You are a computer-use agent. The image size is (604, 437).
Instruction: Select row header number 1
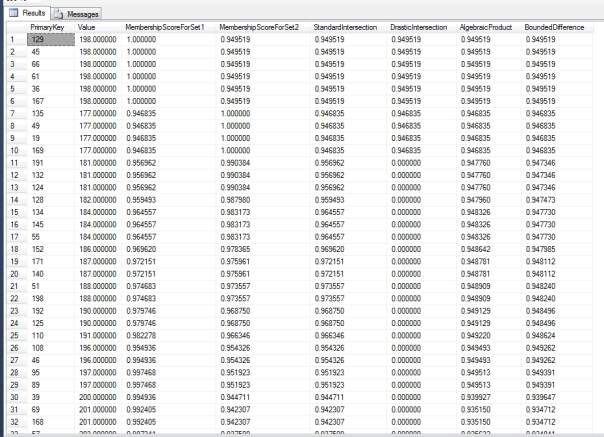pyautogui.click(x=17, y=39)
